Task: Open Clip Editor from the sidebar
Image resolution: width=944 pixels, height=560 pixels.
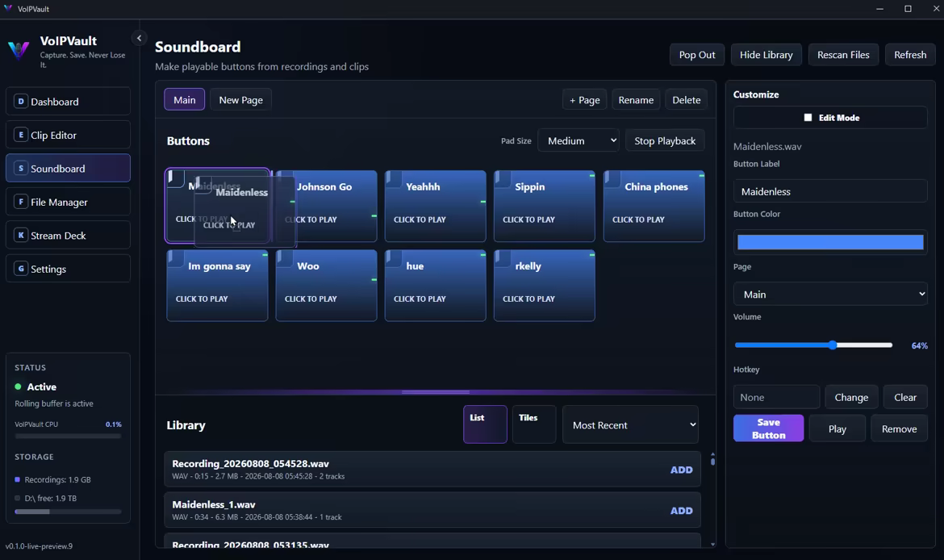Action: pyautogui.click(x=68, y=135)
